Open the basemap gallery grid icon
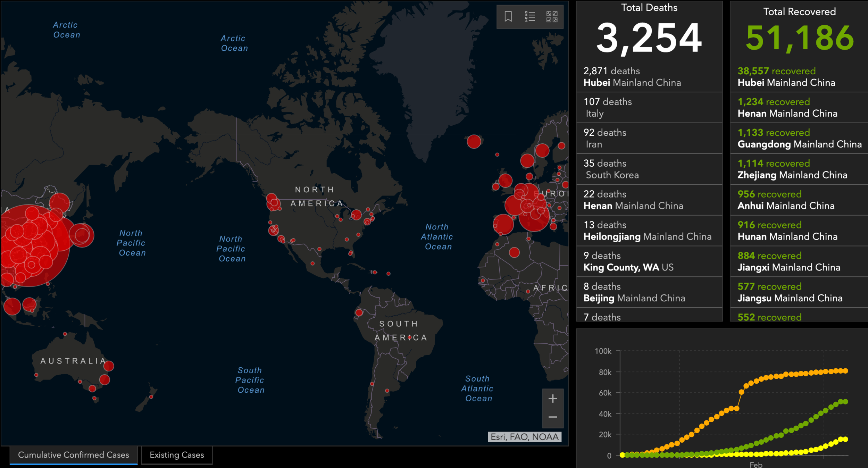 [552, 16]
